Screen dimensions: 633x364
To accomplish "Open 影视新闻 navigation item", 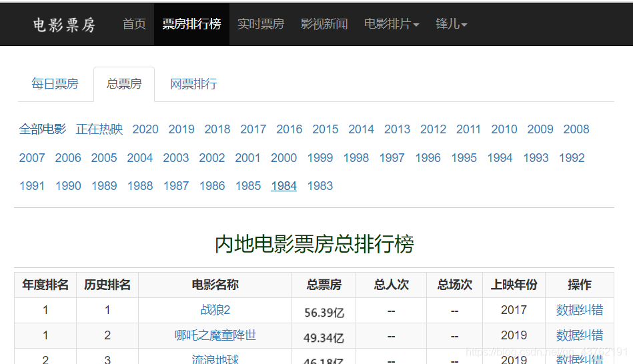I will coord(324,24).
